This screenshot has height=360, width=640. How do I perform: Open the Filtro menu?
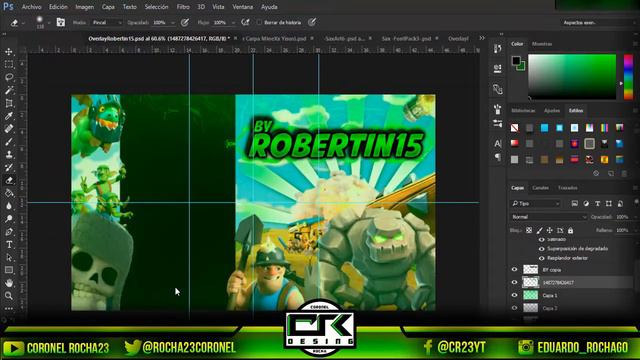[x=183, y=7]
